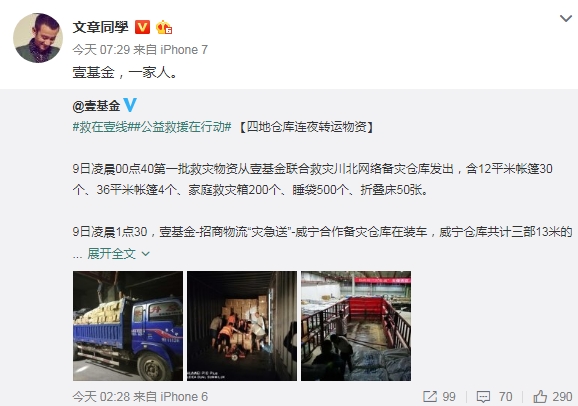The height and width of the screenshot is (406, 578).
Task: View the workers loading boxes photo
Action: [x=242, y=326]
